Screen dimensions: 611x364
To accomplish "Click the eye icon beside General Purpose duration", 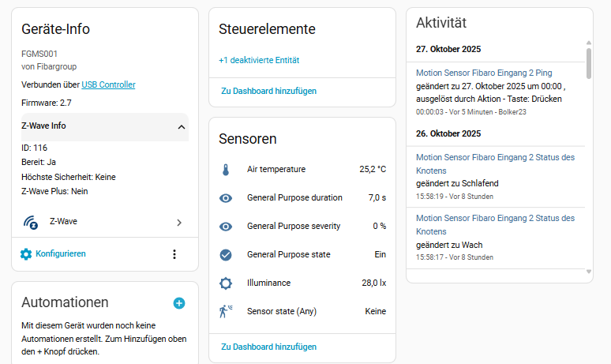I will (x=226, y=198).
